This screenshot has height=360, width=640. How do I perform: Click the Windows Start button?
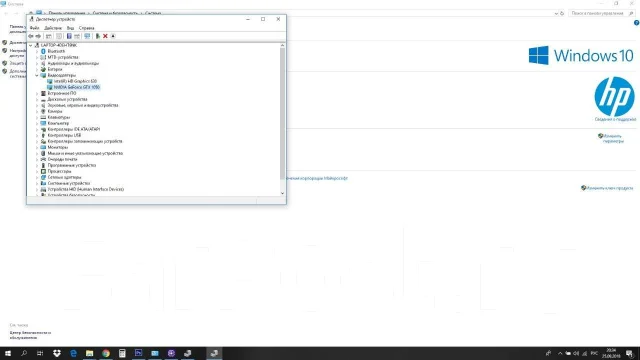click(x=8, y=353)
